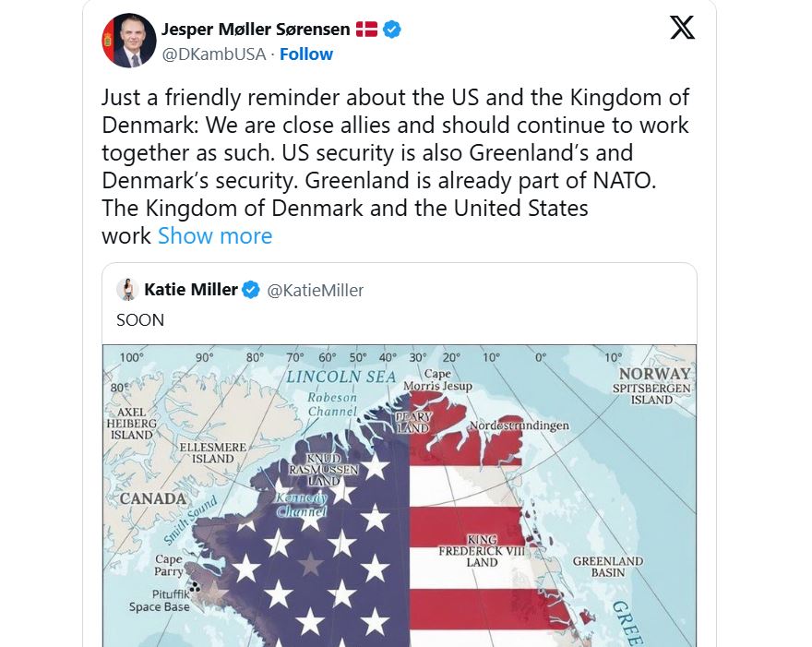Click the @KatieMiller handle

coord(316,291)
